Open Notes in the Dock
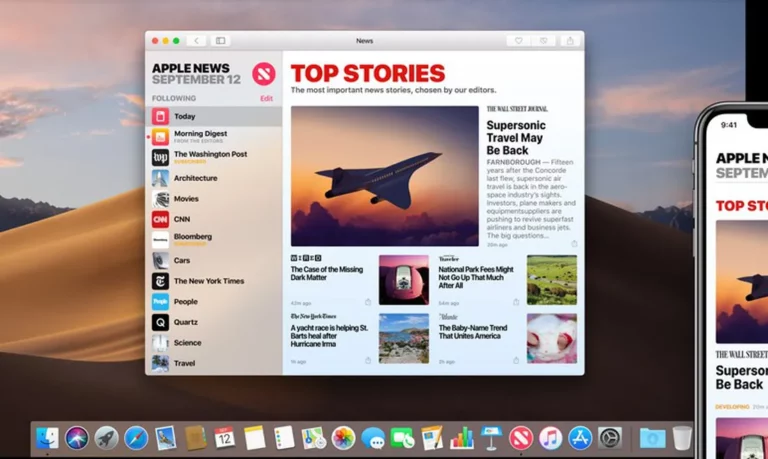Viewport: 768px width, 459px height. coord(254,437)
